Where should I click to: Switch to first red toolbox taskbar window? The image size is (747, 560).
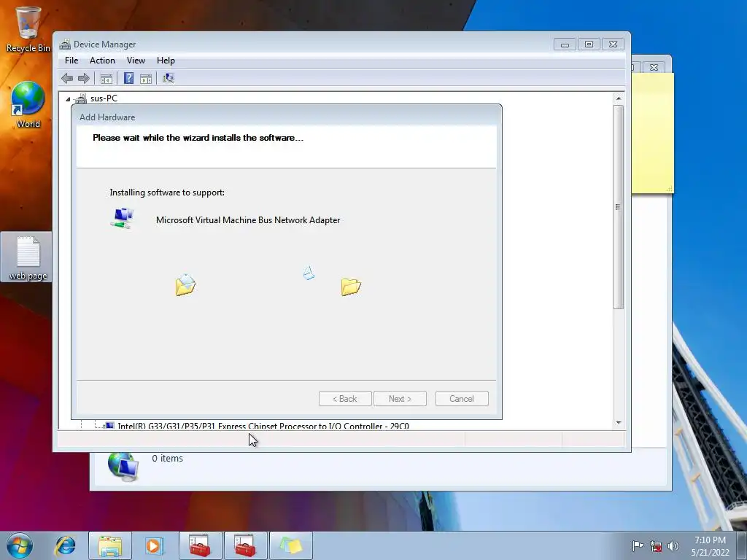pyautogui.click(x=200, y=545)
